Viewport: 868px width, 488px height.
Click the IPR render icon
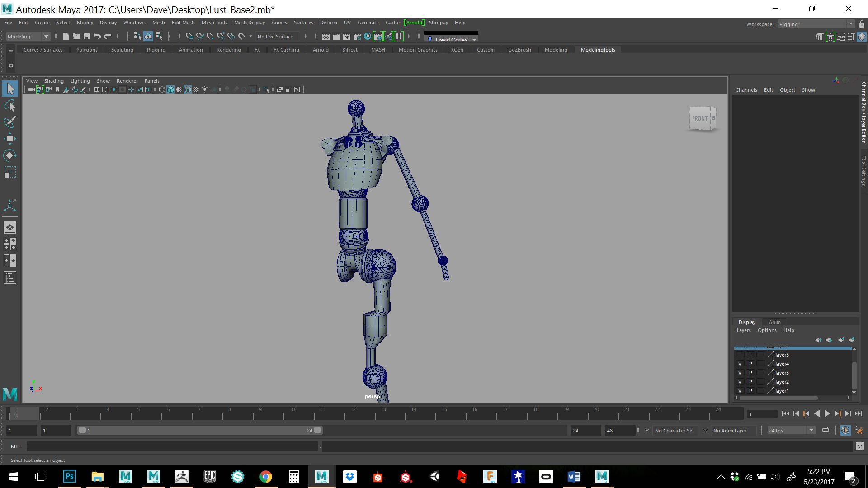tap(346, 36)
